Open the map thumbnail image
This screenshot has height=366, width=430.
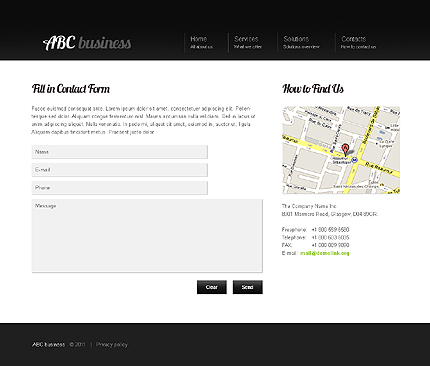(x=341, y=150)
